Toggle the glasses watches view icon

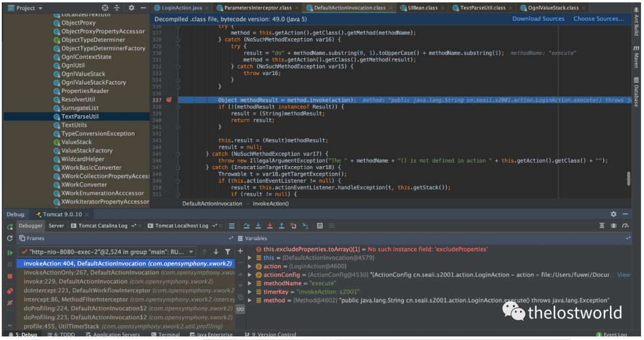(x=240, y=309)
